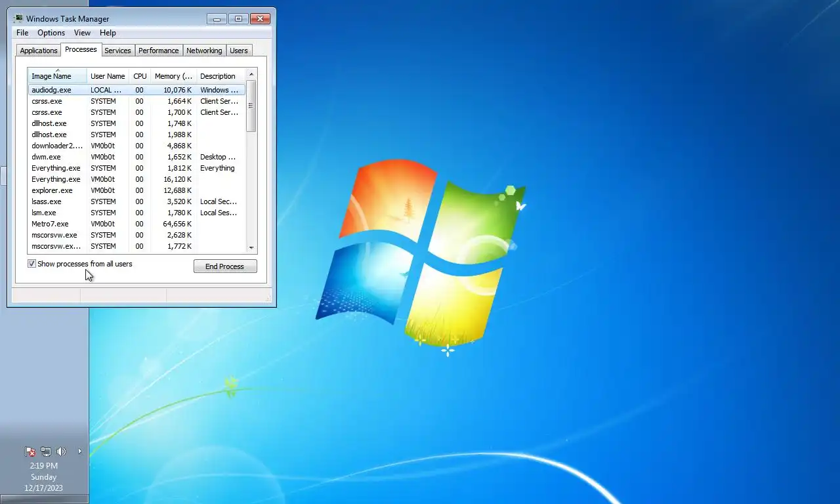Click the process list scroll up arrow

(251, 74)
